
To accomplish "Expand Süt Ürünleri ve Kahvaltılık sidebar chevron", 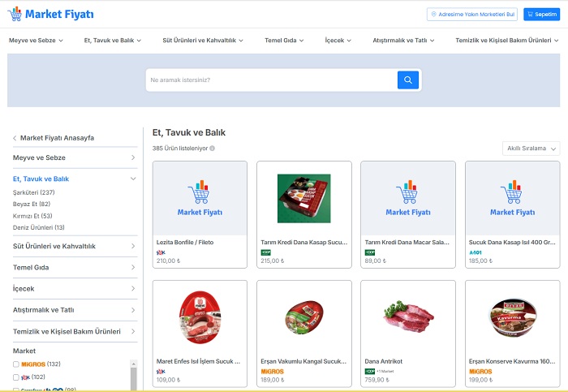I will coord(133,246).
